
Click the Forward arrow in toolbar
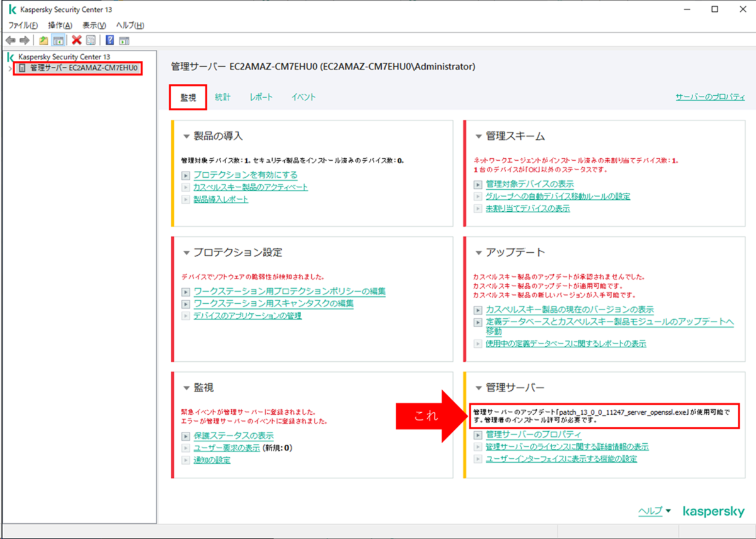pyautogui.click(x=25, y=40)
